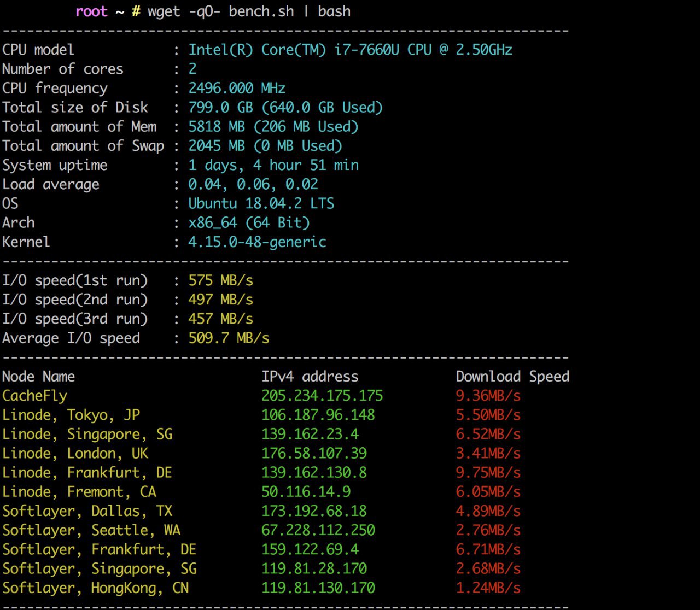Click Dallas download speed '4.89MB/s'
The height and width of the screenshot is (610, 700).
coord(488,511)
